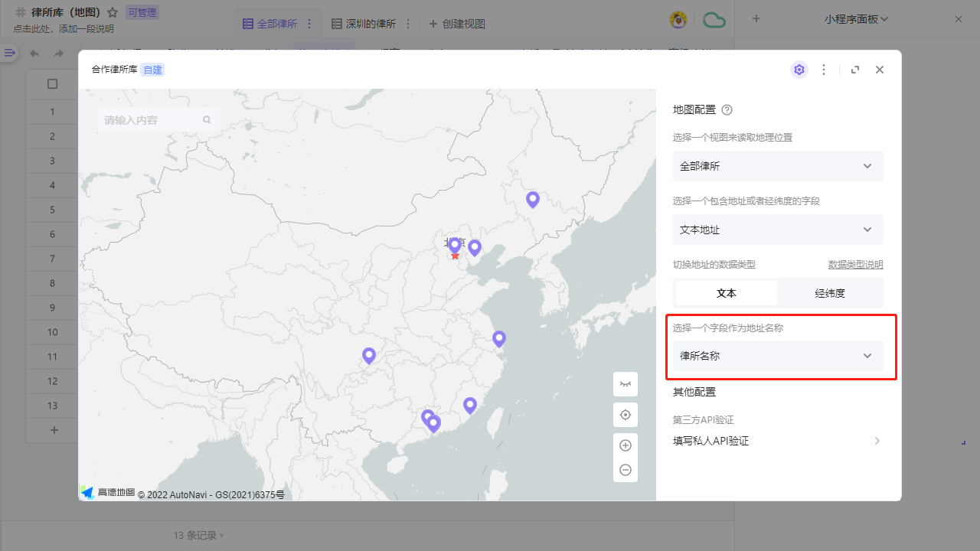Check the select-all checkbox in the table header

click(52, 84)
